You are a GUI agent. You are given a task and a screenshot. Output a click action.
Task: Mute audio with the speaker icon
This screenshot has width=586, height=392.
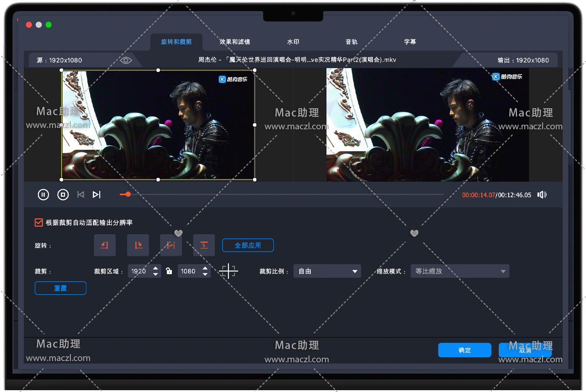tap(542, 195)
